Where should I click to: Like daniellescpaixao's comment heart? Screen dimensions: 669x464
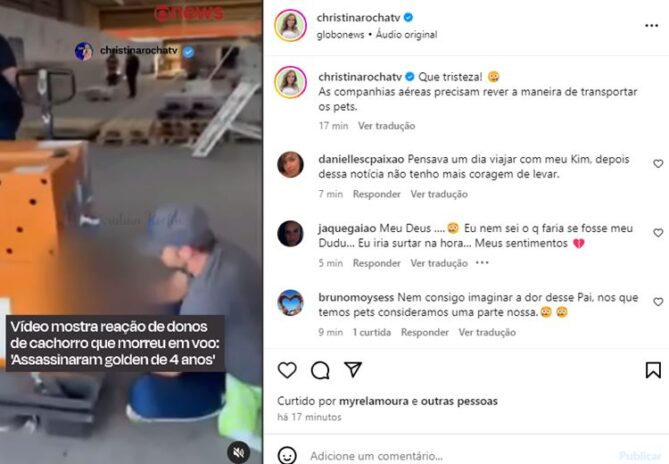click(x=658, y=163)
